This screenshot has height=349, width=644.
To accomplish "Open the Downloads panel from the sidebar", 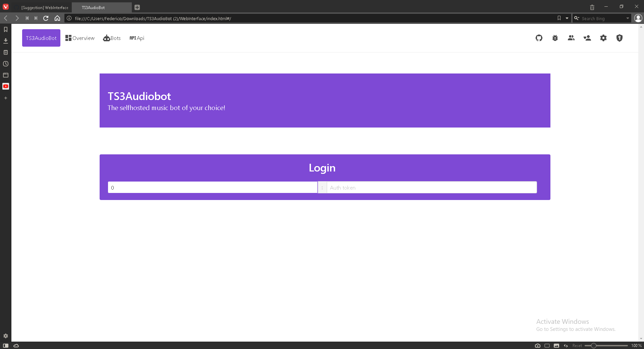I will [x=6, y=41].
